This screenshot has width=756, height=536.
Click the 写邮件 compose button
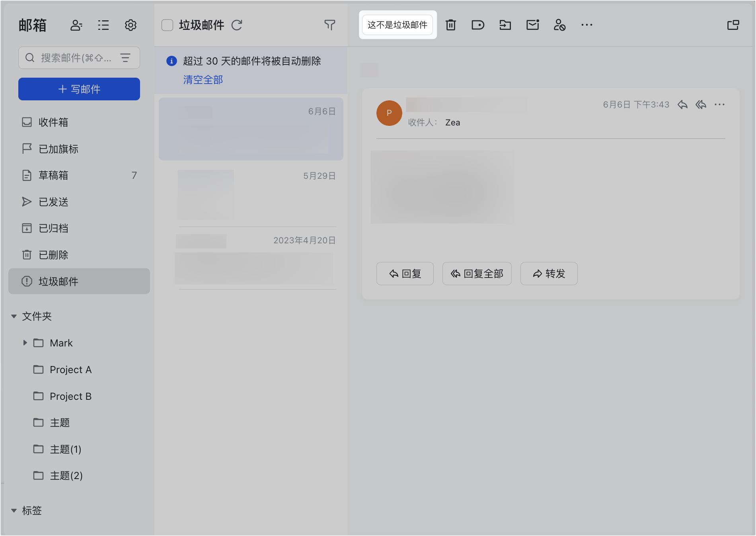pos(79,89)
